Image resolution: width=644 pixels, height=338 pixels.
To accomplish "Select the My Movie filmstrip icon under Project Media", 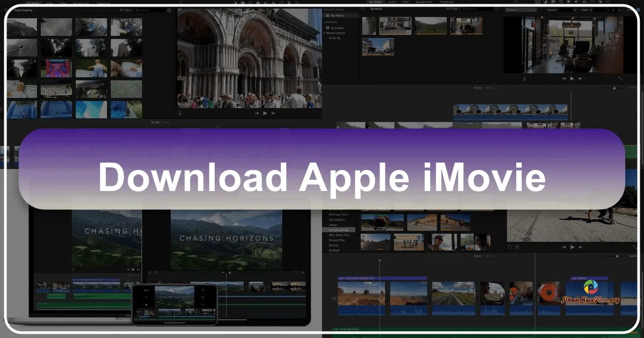I will click(327, 15).
